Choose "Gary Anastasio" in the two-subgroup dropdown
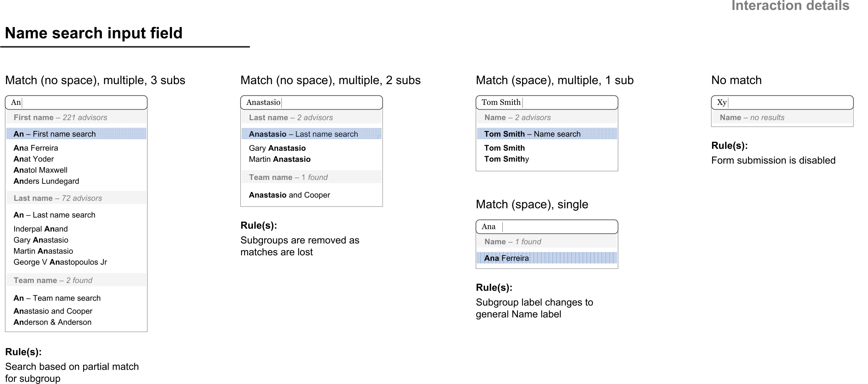This screenshot has width=868, height=384. pos(277,148)
